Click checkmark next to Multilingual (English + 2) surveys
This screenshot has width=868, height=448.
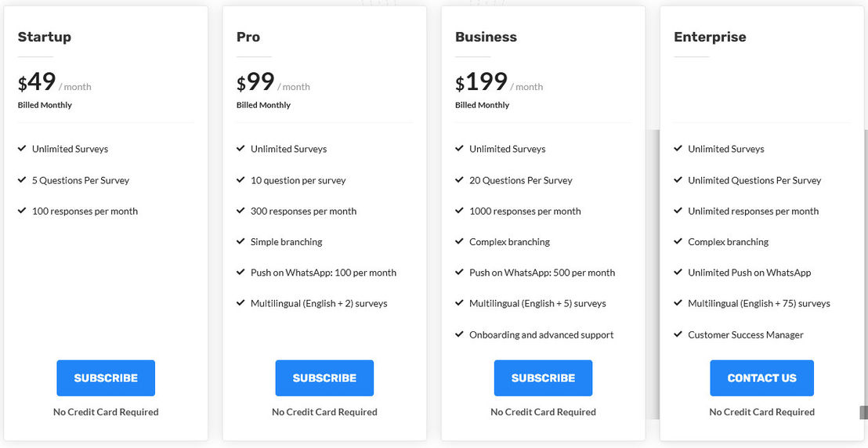(x=241, y=303)
